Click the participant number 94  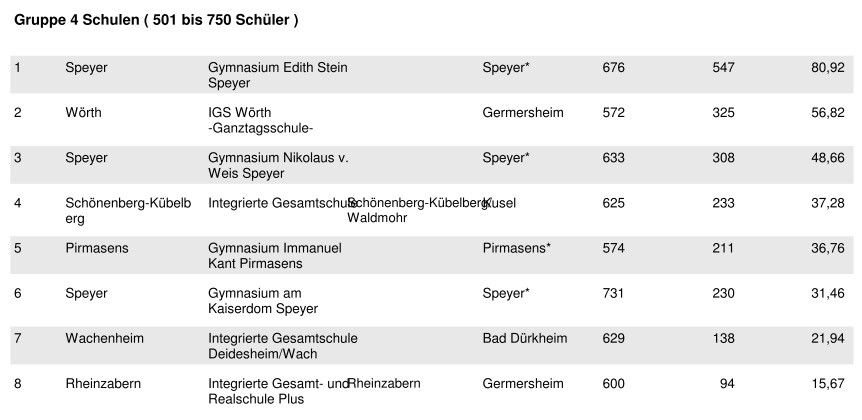tap(727, 383)
